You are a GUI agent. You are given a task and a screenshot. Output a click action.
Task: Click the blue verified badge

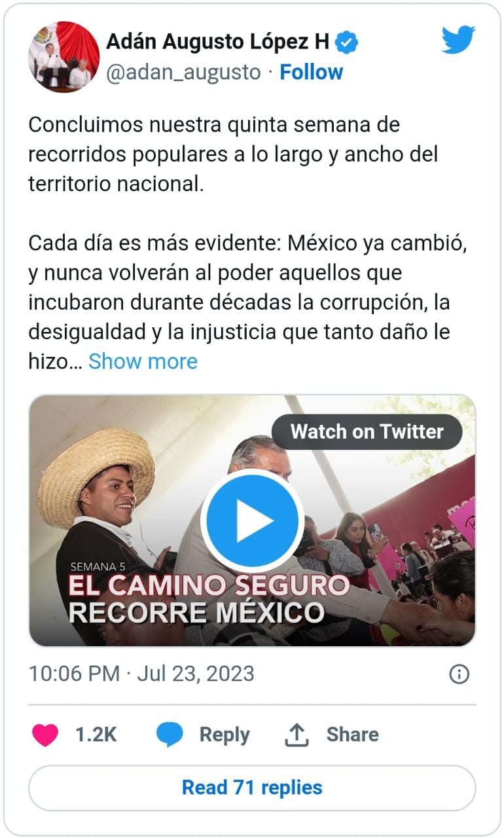click(347, 43)
